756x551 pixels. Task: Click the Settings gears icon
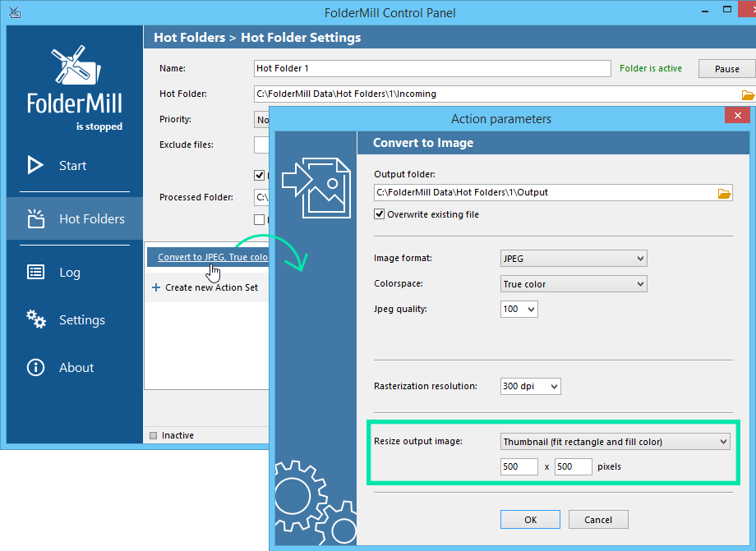tap(36, 319)
